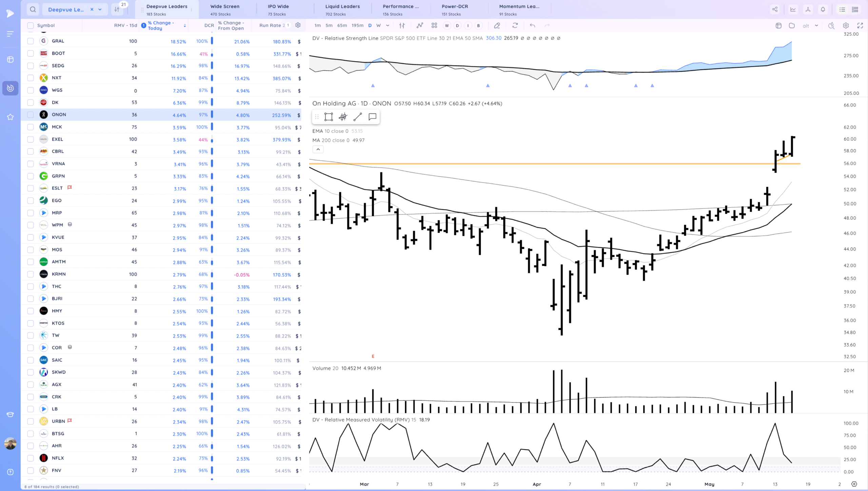Click the search magnifier icon
The image size is (868, 491).
pos(33,9)
